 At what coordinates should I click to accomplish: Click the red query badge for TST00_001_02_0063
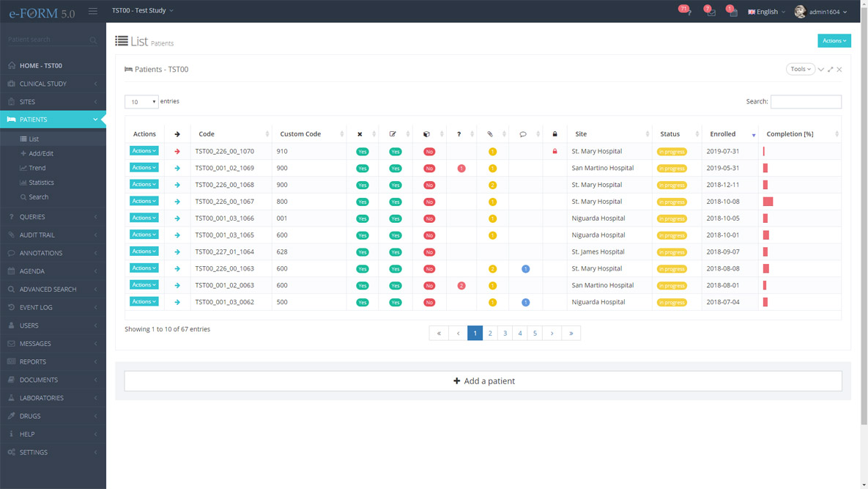coord(461,286)
